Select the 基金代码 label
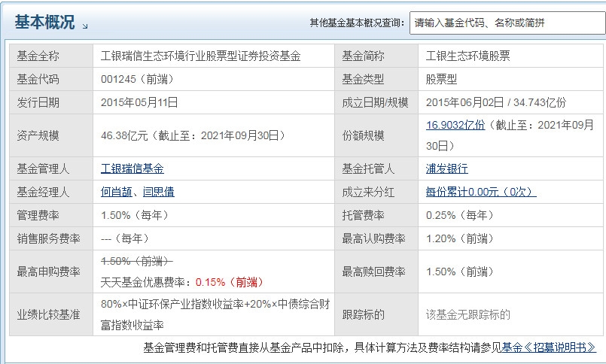Viewport: 606px width, 364px height. (38, 79)
